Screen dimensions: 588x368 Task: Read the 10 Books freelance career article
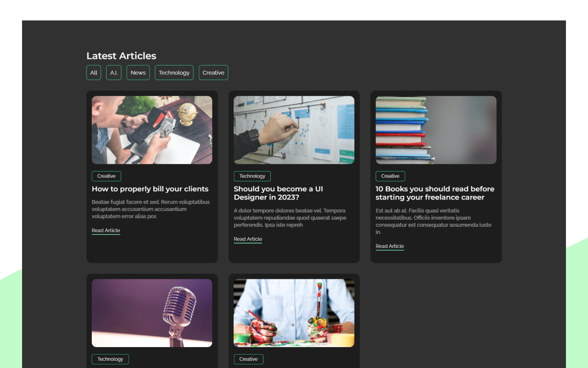390,246
